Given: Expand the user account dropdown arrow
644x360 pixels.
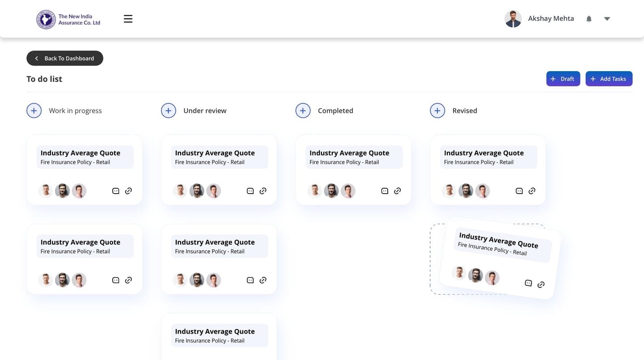Looking at the screenshot, I should 607,19.
